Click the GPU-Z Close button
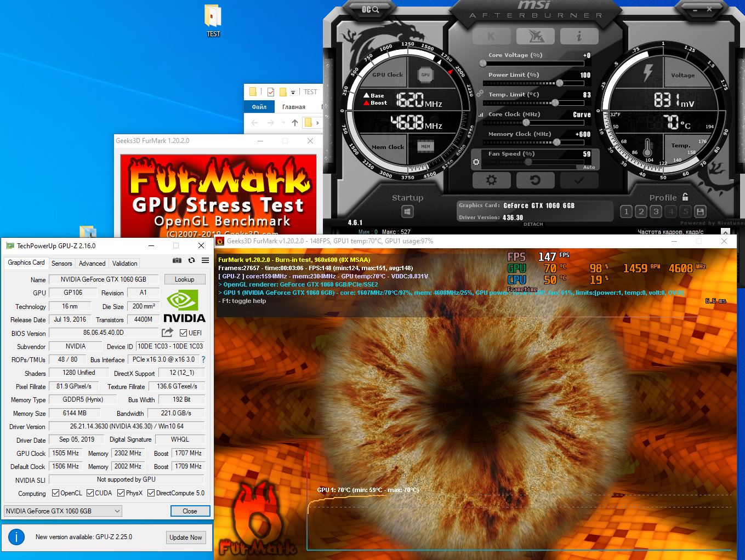745x560 pixels. (190, 511)
